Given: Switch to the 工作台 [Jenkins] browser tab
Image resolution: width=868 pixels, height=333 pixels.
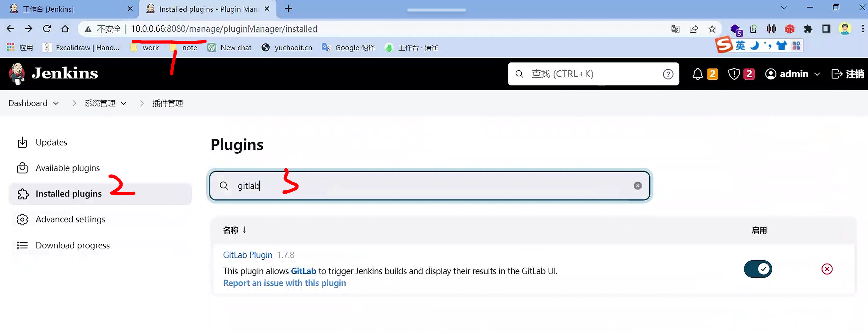Looking at the screenshot, I should [48, 9].
